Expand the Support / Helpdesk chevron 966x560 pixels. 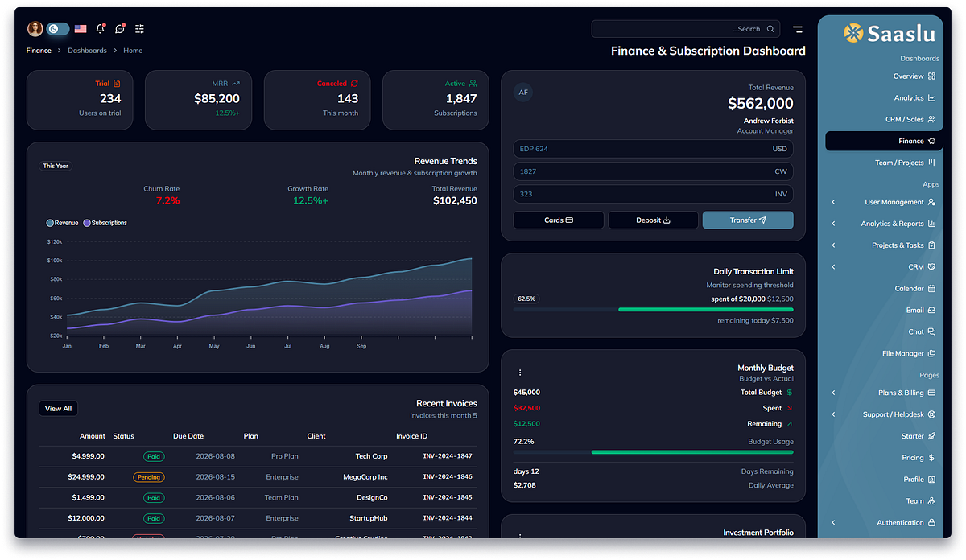pos(833,414)
